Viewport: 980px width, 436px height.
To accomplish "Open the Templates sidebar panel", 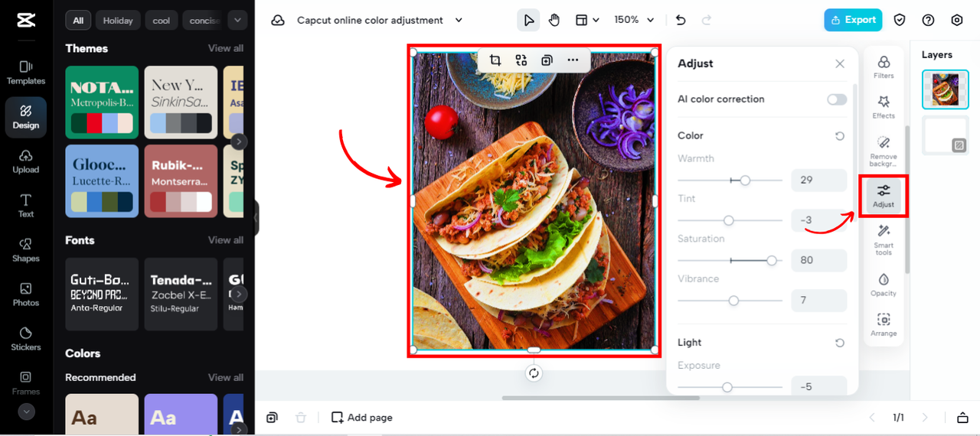I will [26, 73].
